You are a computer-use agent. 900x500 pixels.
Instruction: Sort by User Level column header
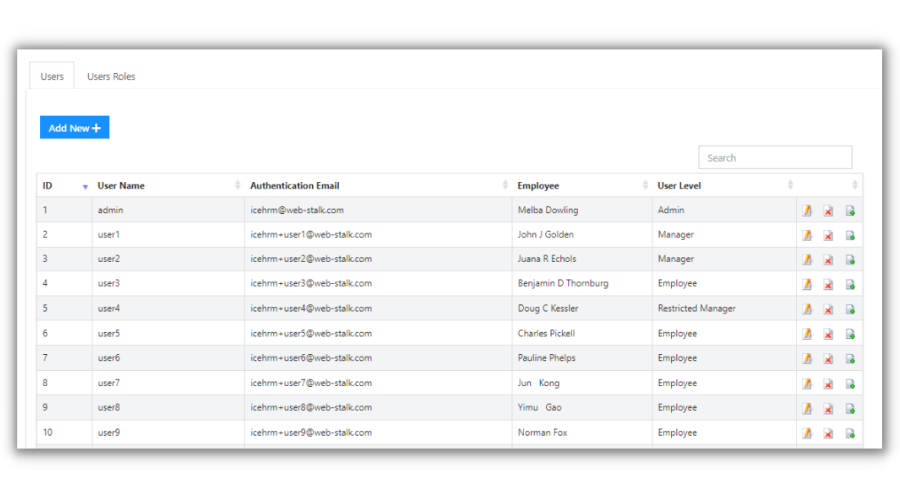[680, 186]
